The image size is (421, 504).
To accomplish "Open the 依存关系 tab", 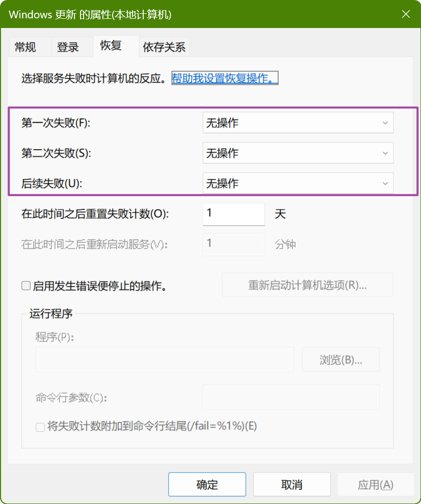I will (x=164, y=47).
